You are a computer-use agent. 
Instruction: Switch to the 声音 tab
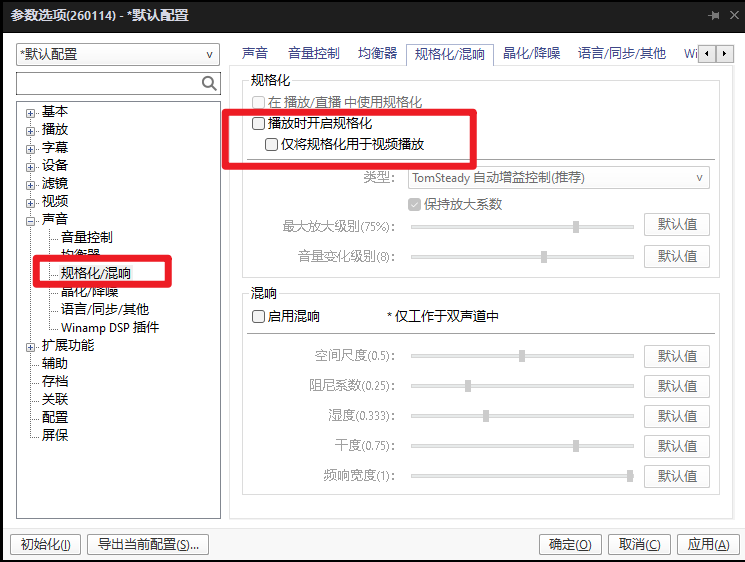255,53
